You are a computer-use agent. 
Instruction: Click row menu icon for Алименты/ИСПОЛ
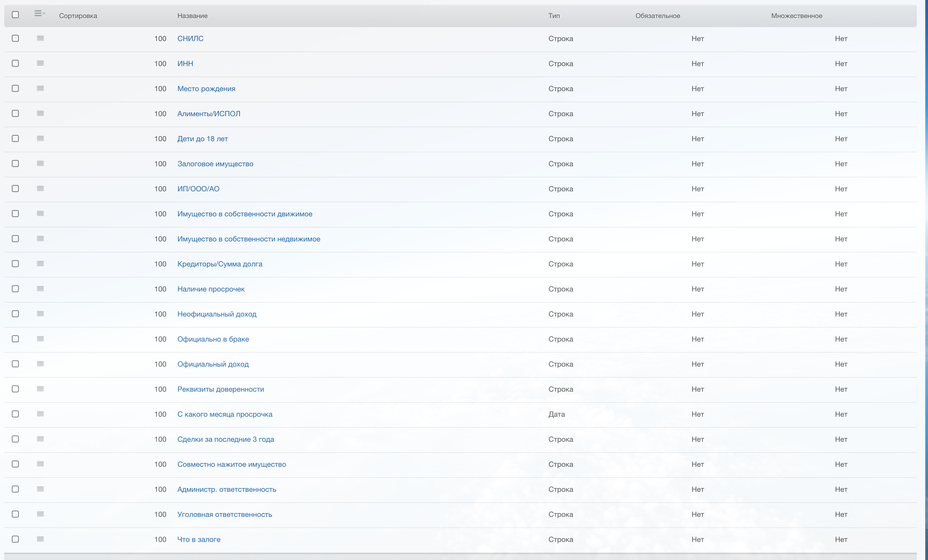(x=40, y=113)
